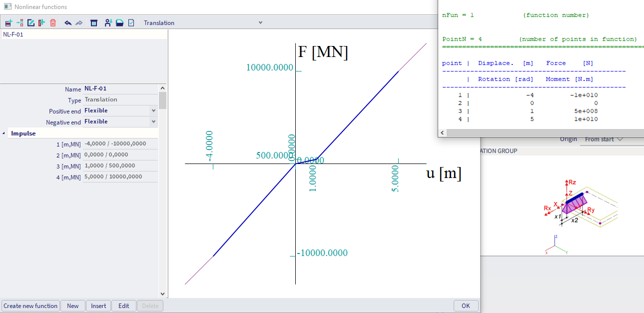
Task: Open the Translation filter dropdown
Action: click(x=260, y=23)
